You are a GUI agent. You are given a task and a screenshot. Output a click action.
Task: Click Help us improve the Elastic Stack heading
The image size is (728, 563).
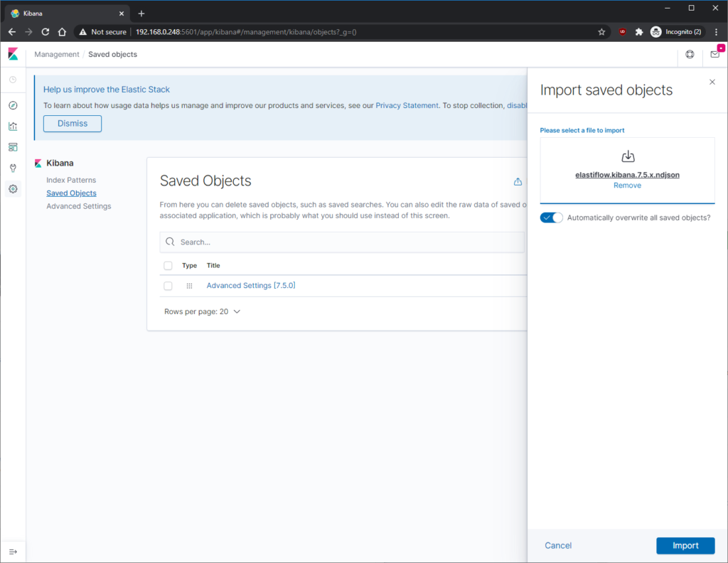point(107,90)
